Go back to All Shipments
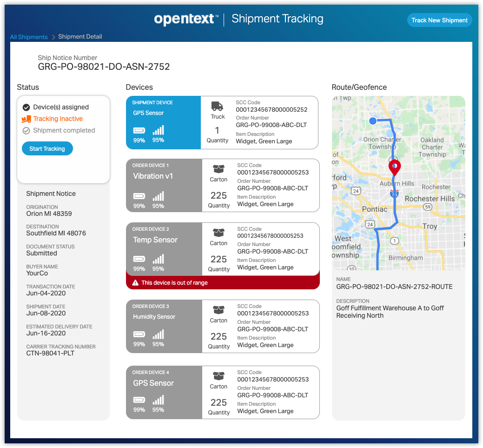The image size is (483, 448). 29,37
